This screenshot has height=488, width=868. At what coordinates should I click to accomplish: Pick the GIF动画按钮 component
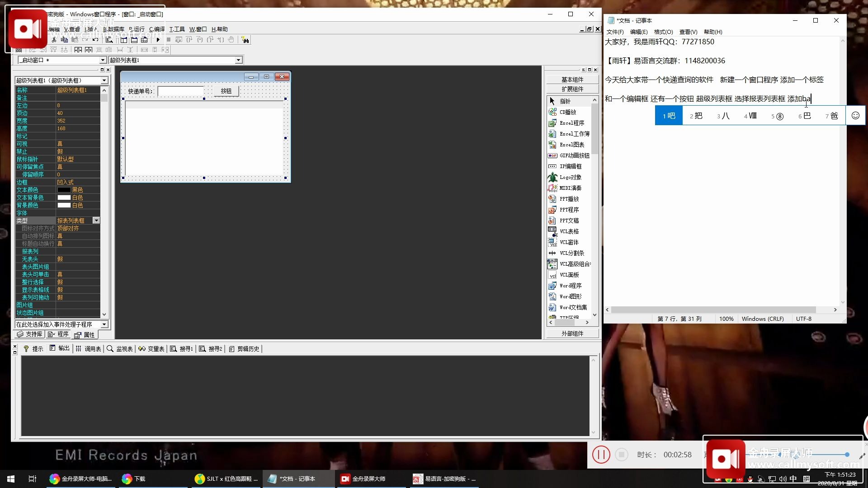point(552,155)
